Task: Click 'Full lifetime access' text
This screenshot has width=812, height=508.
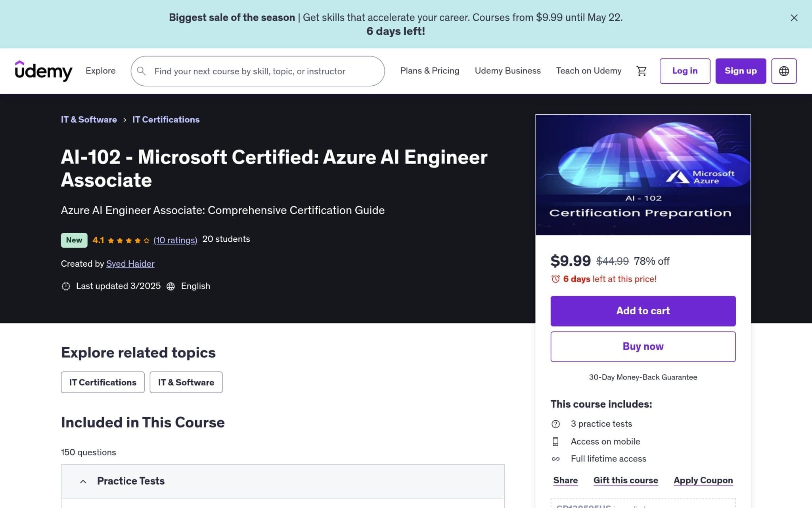Action: tap(608, 458)
